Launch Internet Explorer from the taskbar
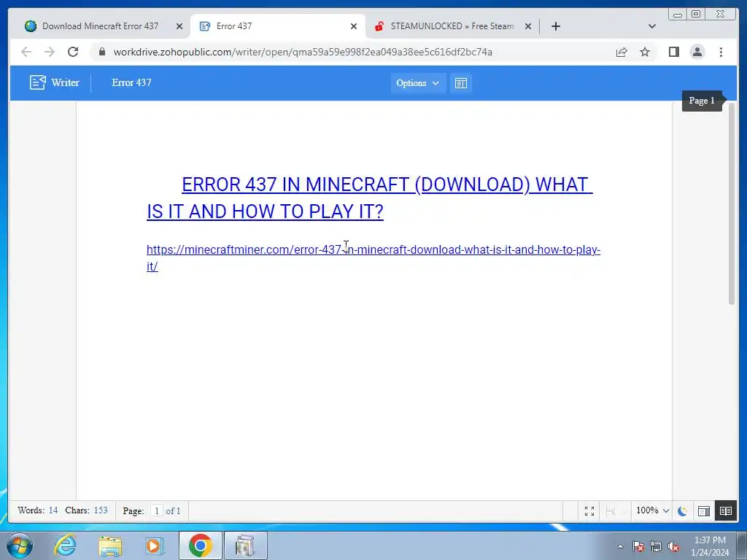 (x=65, y=545)
